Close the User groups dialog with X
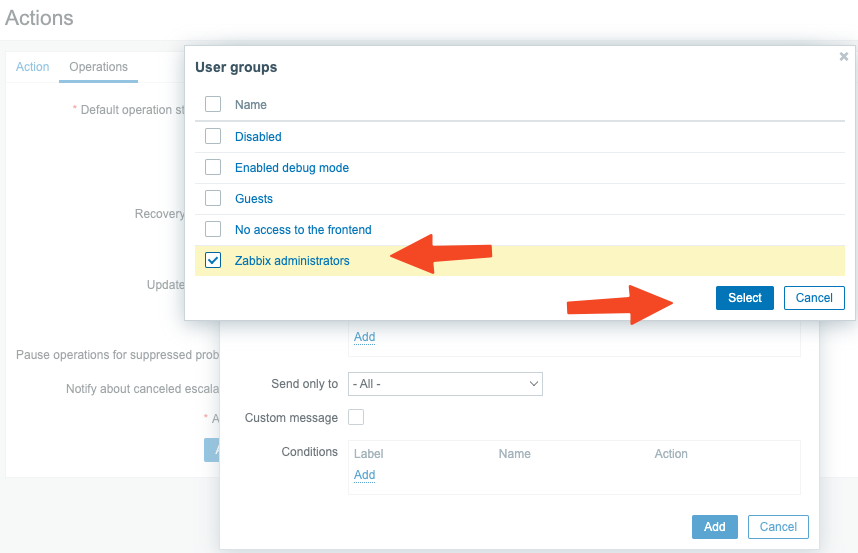This screenshot has height=553, width=858. tap(843, 56)
